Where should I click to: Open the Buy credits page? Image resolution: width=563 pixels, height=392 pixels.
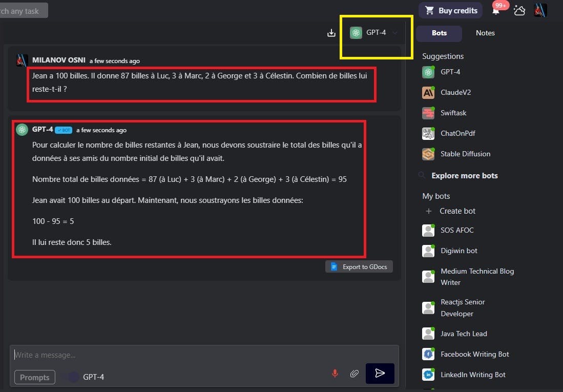[451, 10]
